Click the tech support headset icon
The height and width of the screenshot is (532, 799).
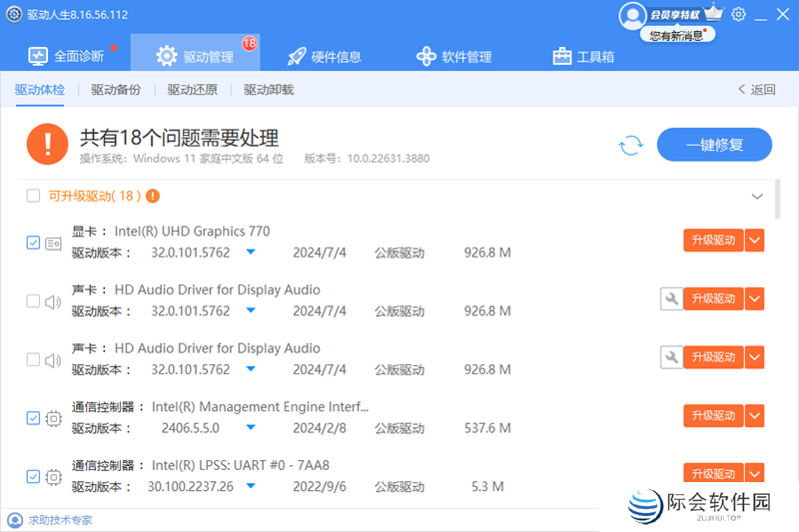15,520
